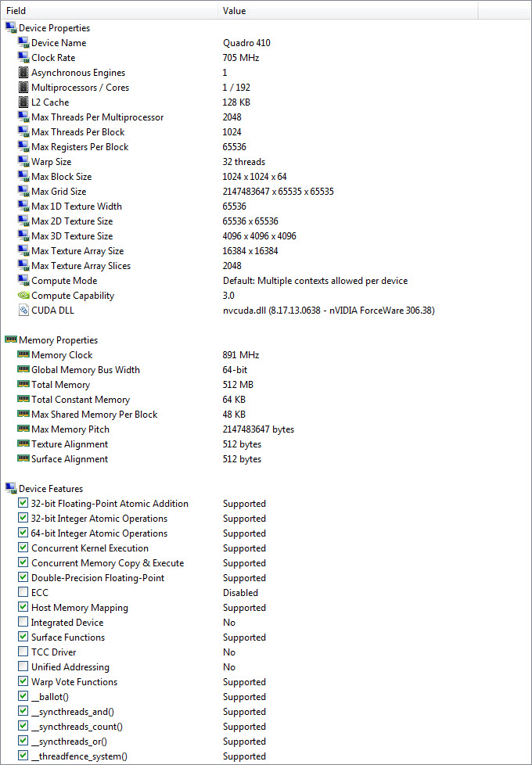
Task: Click the Warp Size row icon
Action: pos(23,162)
